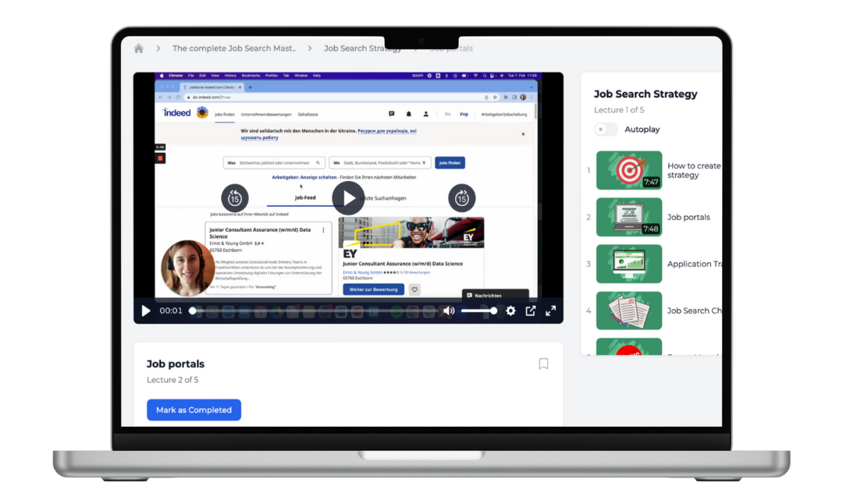Image resolution: width=843 pixels, height=504 pixels.
Task: Click Mark as Completed button
Action: coord(194,410)
